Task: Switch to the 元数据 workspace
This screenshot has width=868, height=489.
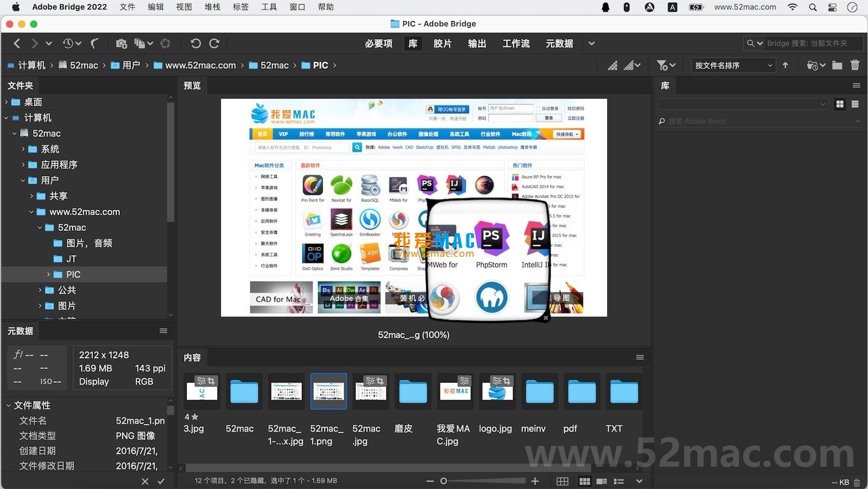Action: click(x=560, y=43)
